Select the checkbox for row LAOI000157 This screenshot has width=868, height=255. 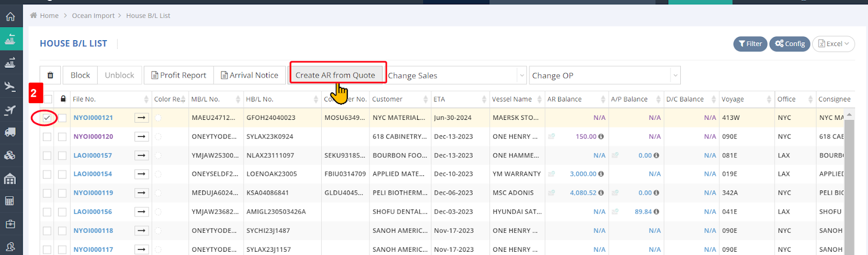pyautogui.click(x=47, y=156)
